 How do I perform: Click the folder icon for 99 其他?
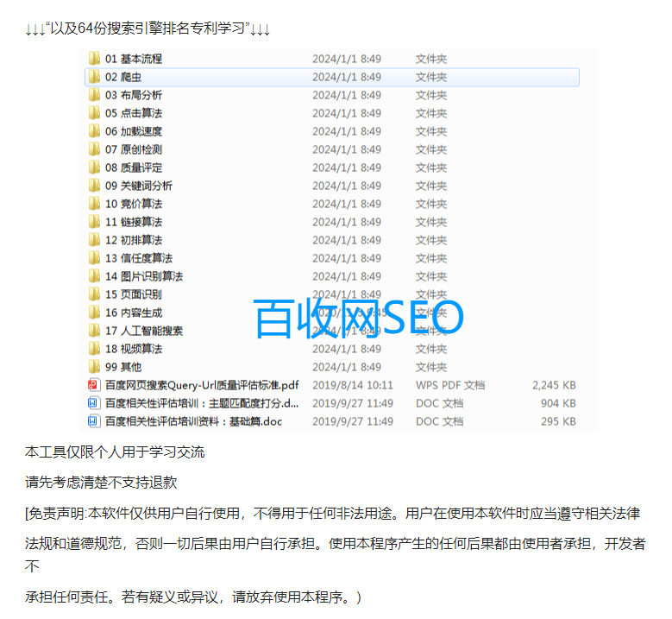[x=94, y=367]
